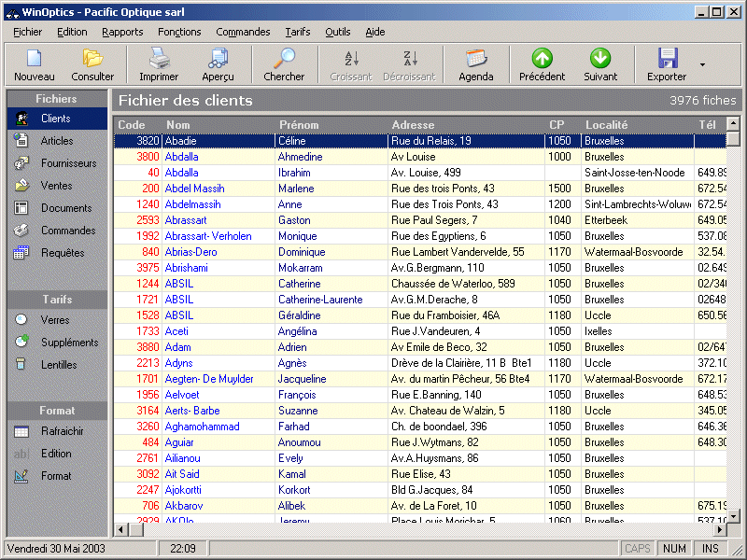Click the Localité column header
Image resolution: width=747 pixels, height=560 pixels.
pos(606,125)
